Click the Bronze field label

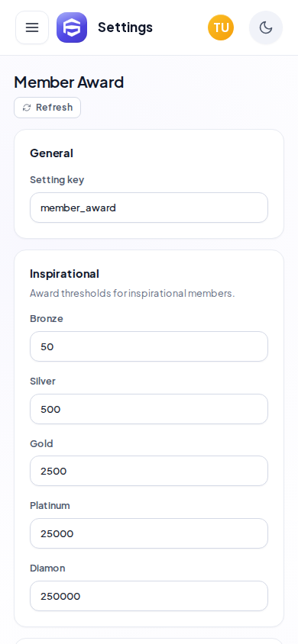pos(47,319)
